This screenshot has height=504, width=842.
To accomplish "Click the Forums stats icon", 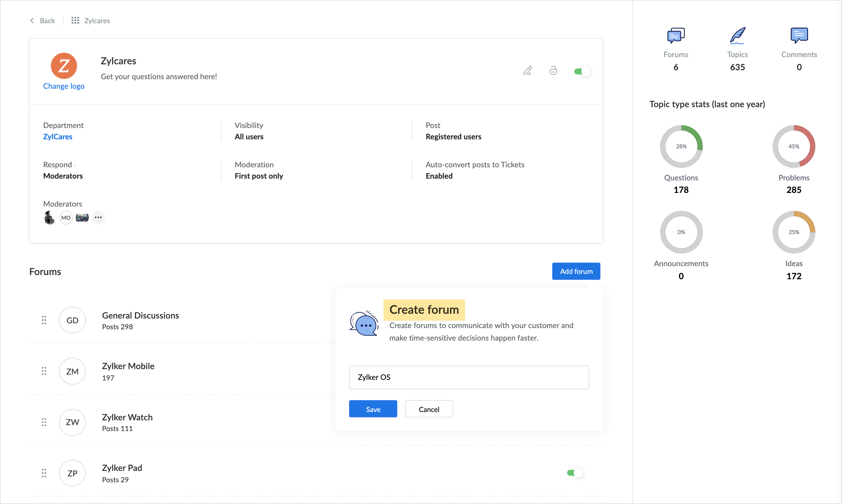I will (x=676, y=36).
